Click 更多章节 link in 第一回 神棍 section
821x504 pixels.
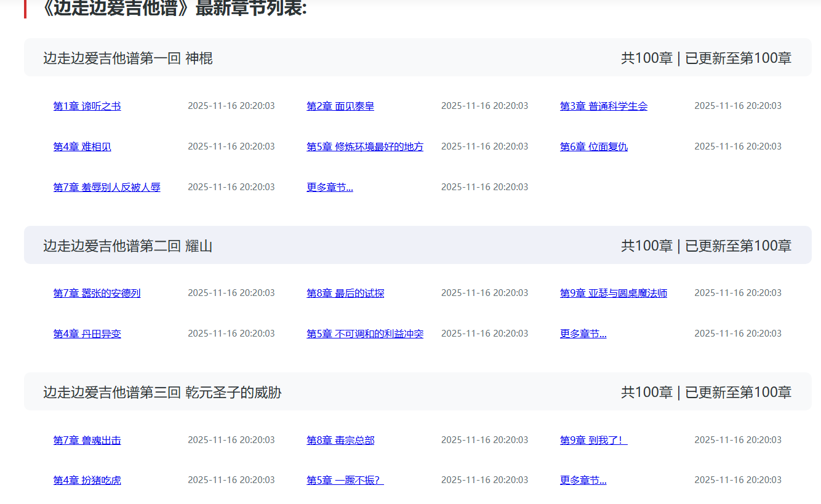(x=329, y=186)
